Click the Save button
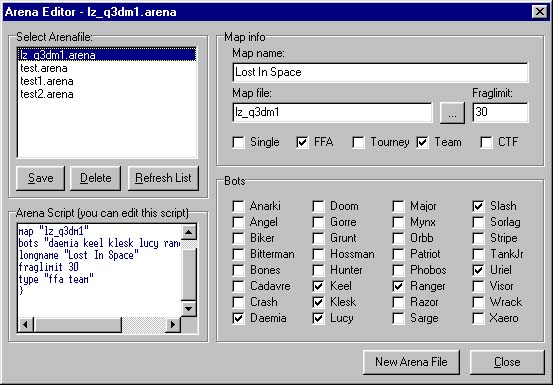The image size is (553, 385). 41,178
